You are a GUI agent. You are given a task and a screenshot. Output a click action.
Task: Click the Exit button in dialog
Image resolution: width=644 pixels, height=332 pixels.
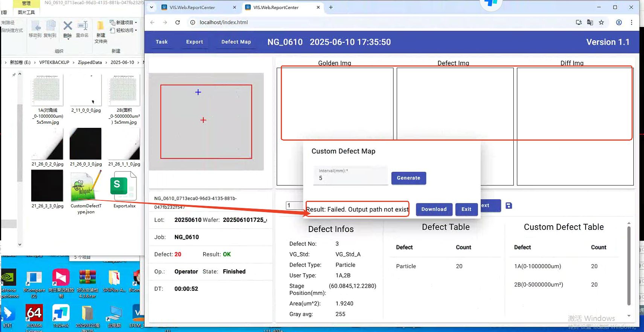(466, 209)
